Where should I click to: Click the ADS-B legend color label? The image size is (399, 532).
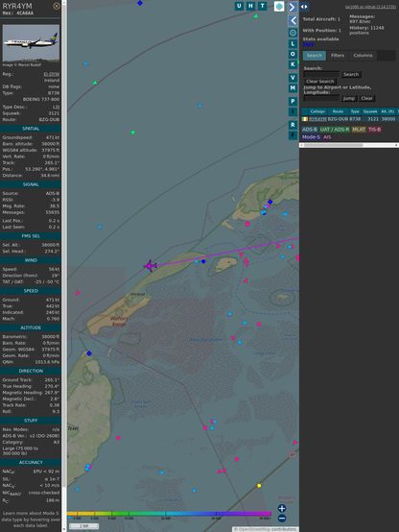click(x=310, y=130)
